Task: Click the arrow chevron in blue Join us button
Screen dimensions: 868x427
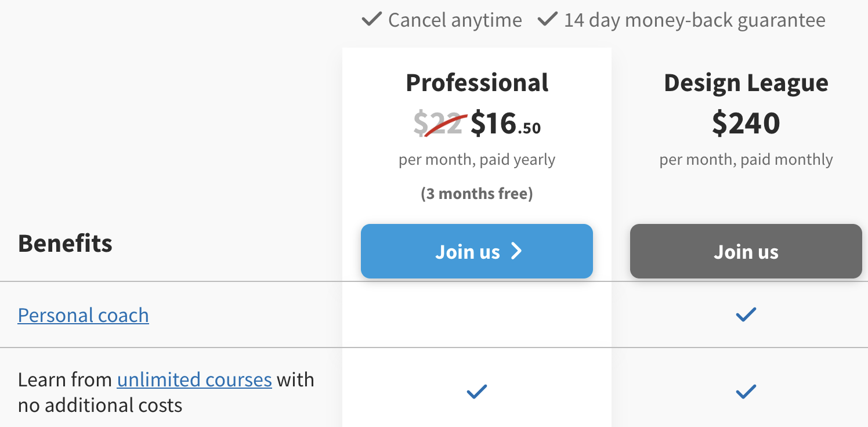Action: [516, 251]
